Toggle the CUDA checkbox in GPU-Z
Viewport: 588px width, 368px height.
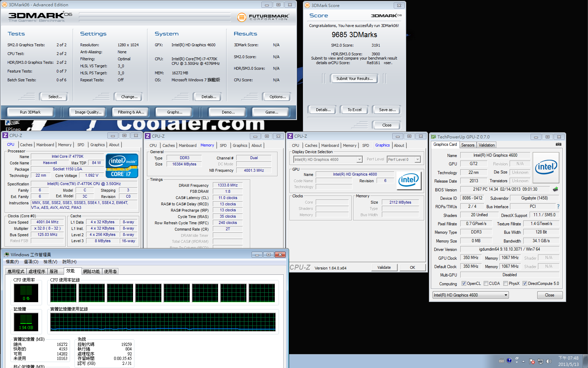click(x=486, y=284)
